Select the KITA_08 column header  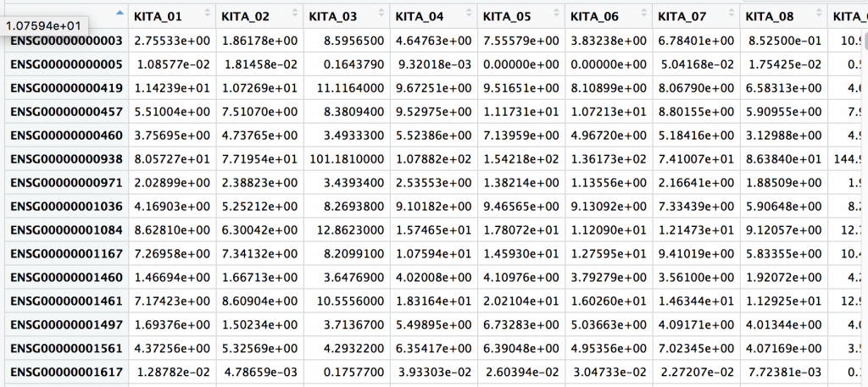click(784, 17)
